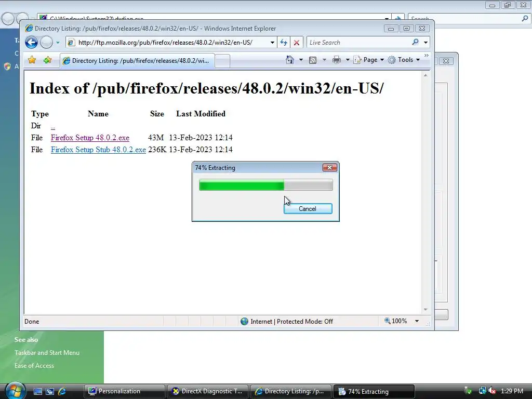Open Favorites Center star icon
The width and height of the screenshot is (532, 399).
(32, 60)
